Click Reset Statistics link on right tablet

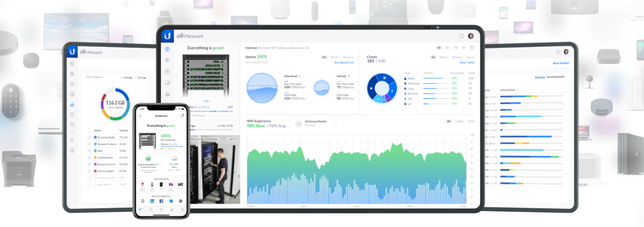coord(561,63)
